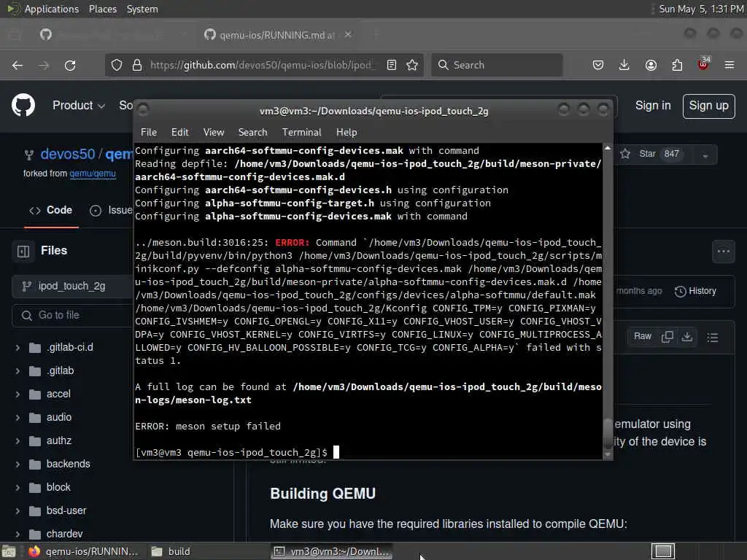Click the Firefox forward arrow
Image resolution: width=747 pixels, height=560 pixels.
[44, 65]
